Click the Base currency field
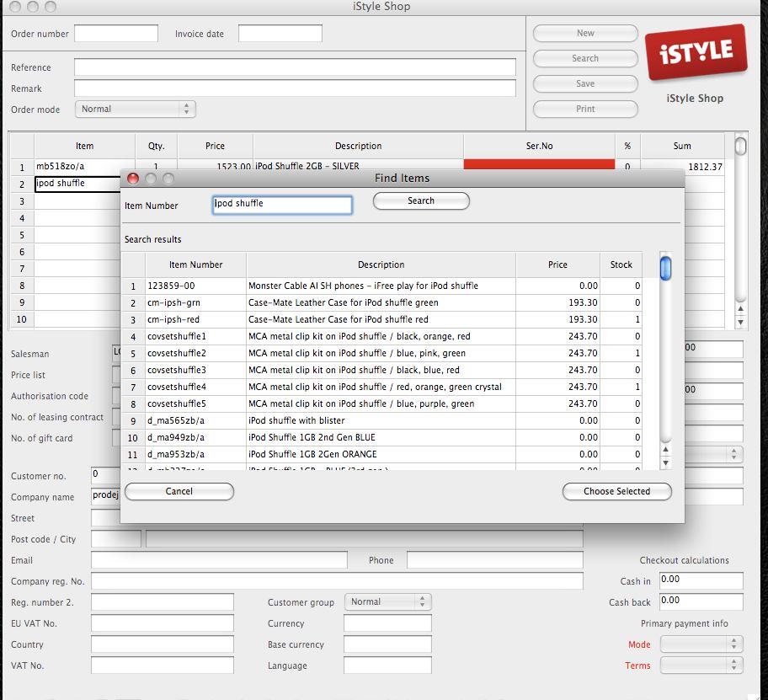 (387, 644)
